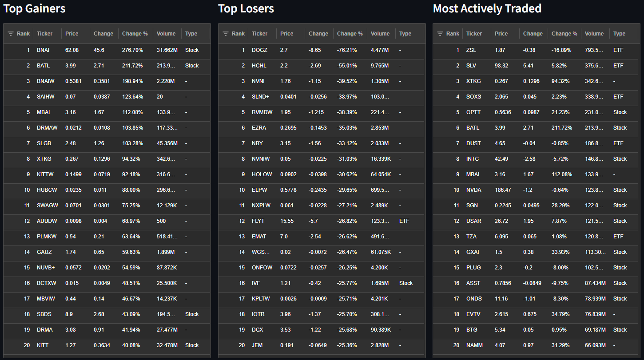
Task: Select BNAI ticker in Top Gainers
Action: click(x=43, y=50)
